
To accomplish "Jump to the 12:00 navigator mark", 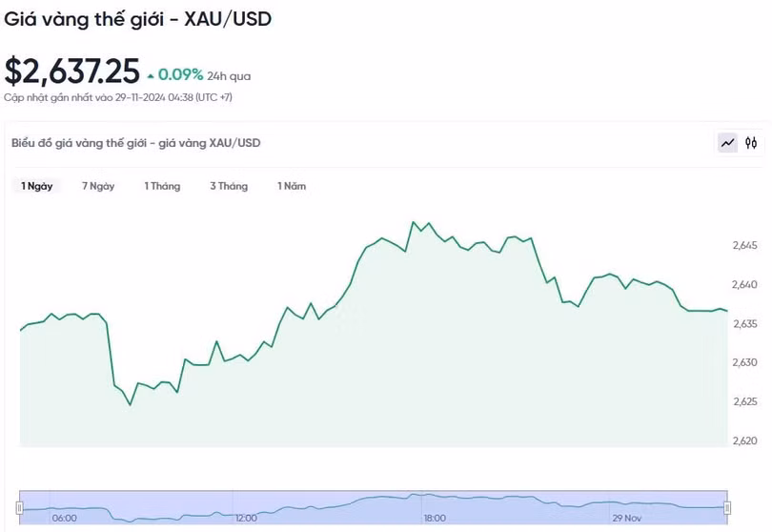I will 246,519.
